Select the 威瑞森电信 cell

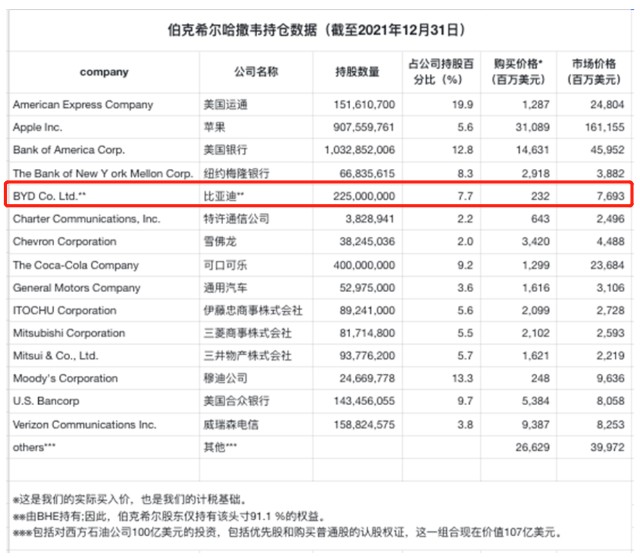231,425
